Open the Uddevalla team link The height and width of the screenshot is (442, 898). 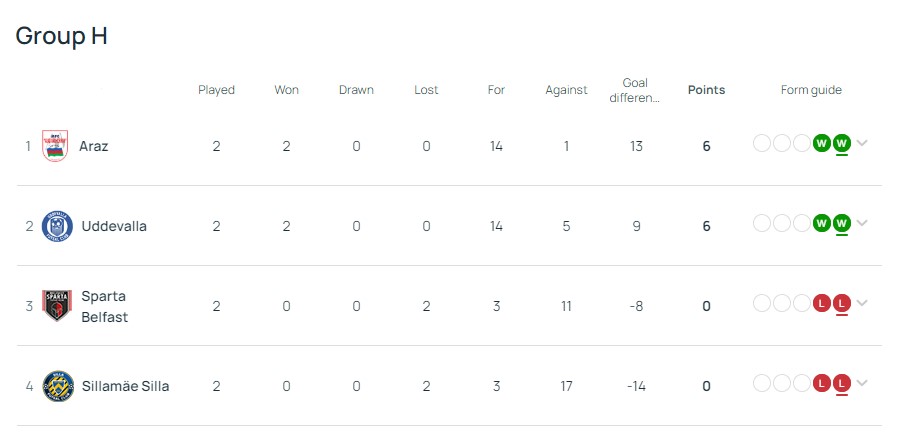pyautogui.click(x=113, y=226)
